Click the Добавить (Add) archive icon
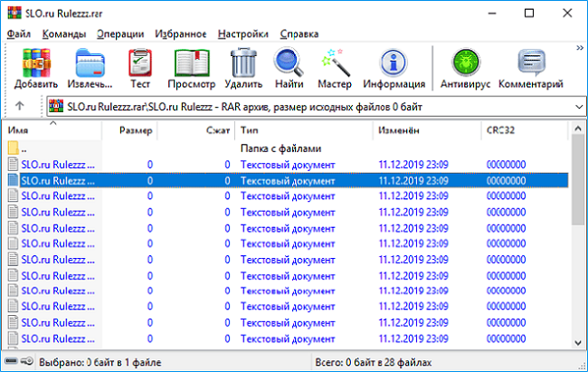The image size is (588, 372). 36,63
